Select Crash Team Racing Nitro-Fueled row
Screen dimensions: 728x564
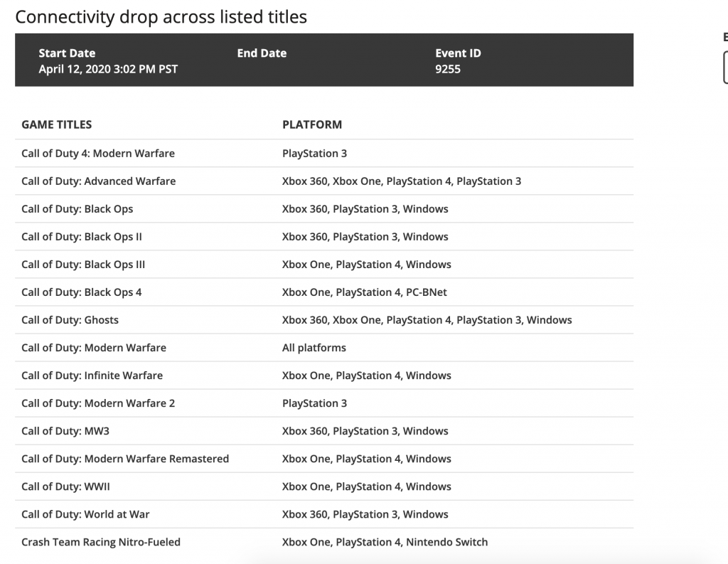(x=101, y=542)
